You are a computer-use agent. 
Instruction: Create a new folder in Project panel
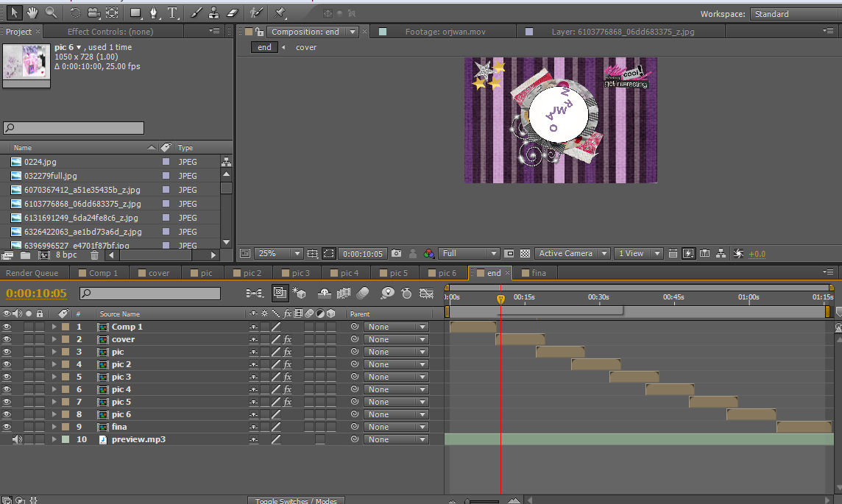pyautogui.click(x=25, y=255)
